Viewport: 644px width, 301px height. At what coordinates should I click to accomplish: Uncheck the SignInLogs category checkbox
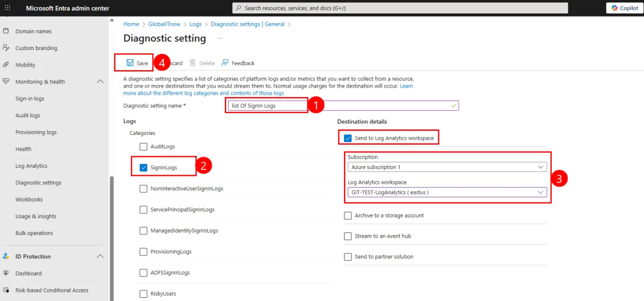143,168
